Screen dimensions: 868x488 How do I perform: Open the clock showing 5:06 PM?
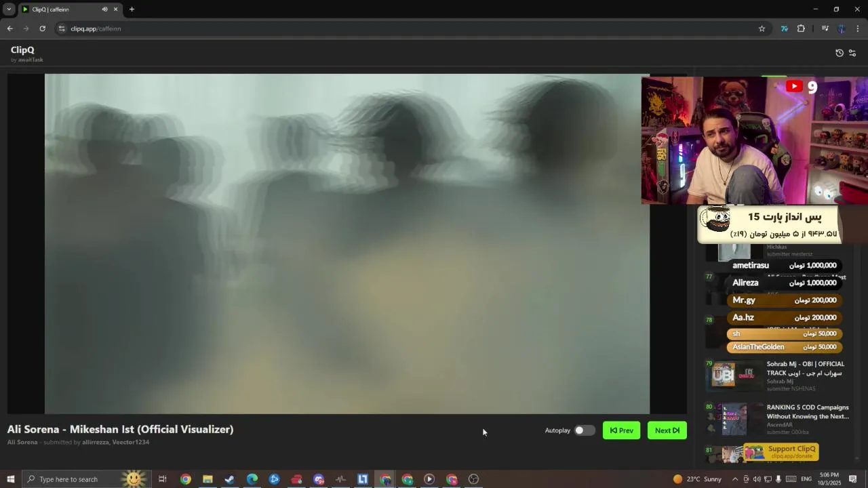(830, 479)
